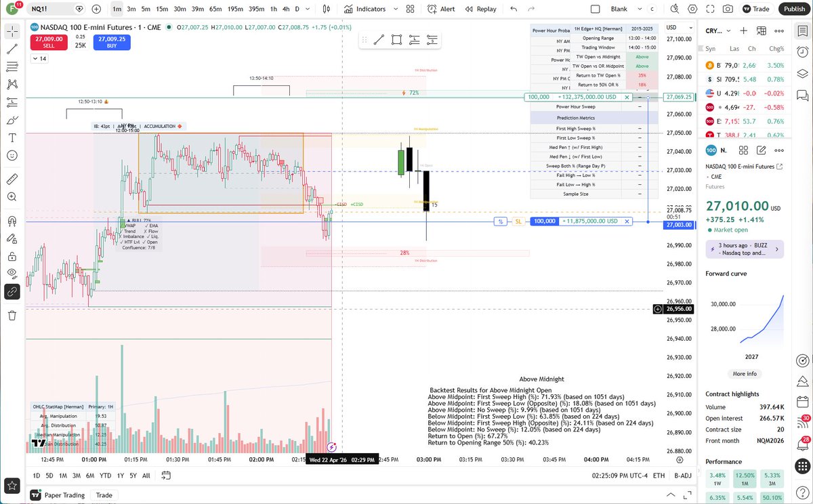
Task: Open the object tree layers icon
Action: [802, 73]
